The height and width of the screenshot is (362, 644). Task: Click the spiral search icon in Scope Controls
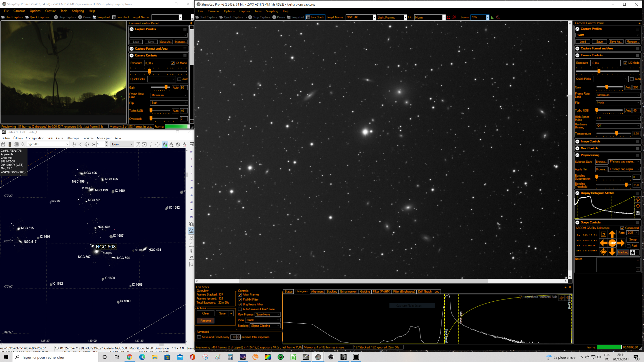pos(603,234)
